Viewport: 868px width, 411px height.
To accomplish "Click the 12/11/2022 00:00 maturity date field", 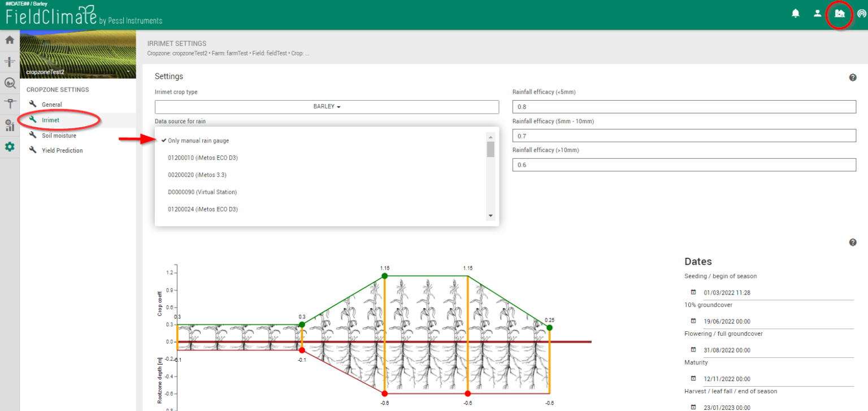I will (778, 379).
